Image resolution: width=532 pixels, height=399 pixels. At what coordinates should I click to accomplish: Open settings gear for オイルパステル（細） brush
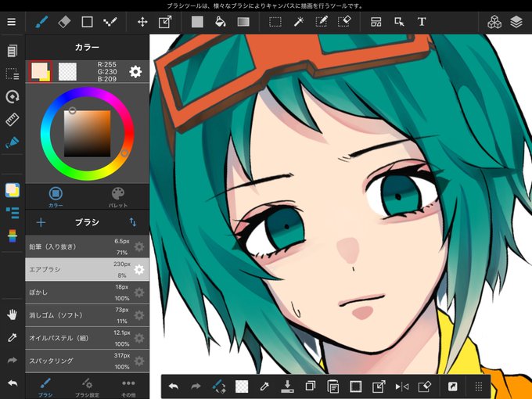click(x=139, y=338)
